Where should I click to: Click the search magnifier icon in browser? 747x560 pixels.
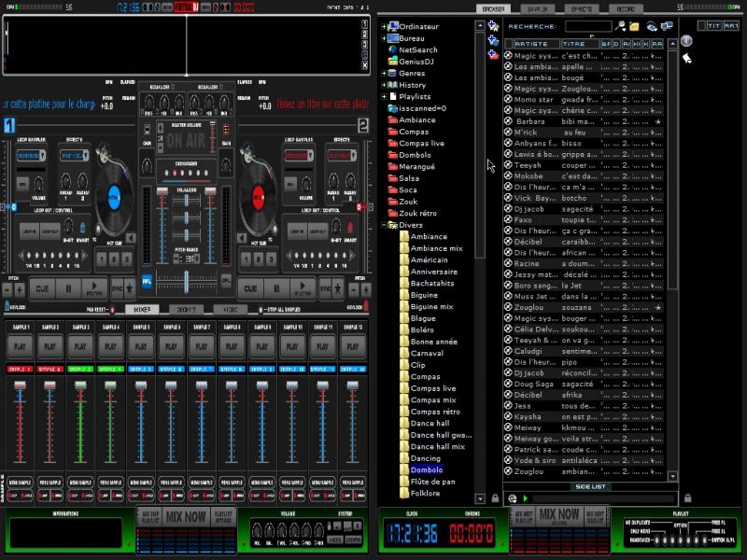621,26
